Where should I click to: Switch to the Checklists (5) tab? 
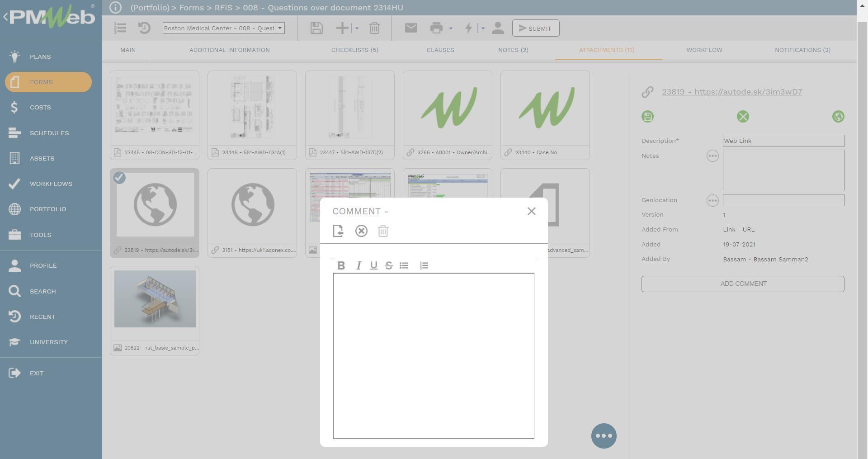pyautogui.click(x=354, y=50)
